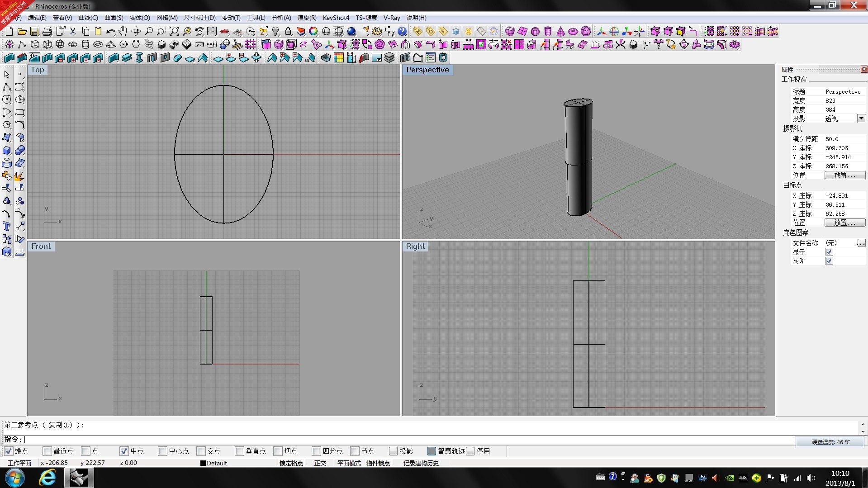Click the Open file folder icon
The height and width of the screenshot is (488, 868).
pos(22,31)
